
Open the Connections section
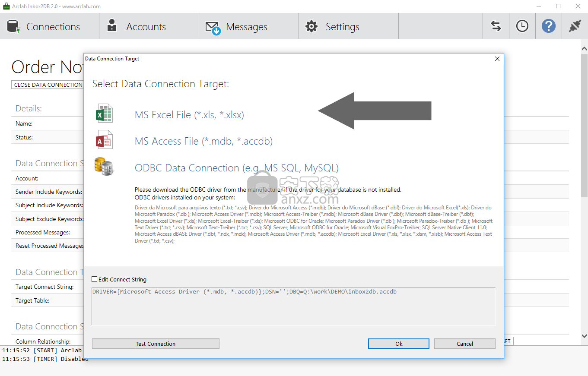[x=49, y=26]
